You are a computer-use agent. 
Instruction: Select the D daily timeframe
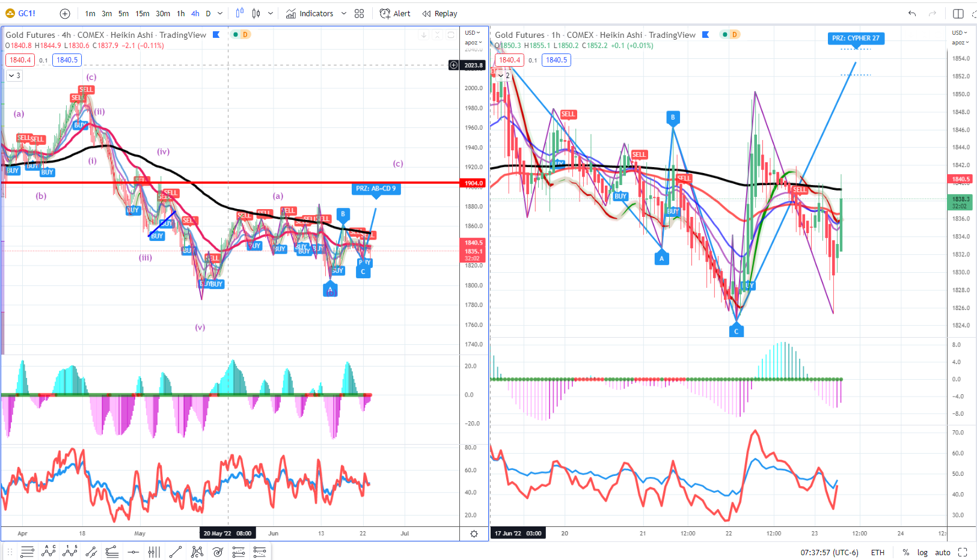(x=208, y=13)
